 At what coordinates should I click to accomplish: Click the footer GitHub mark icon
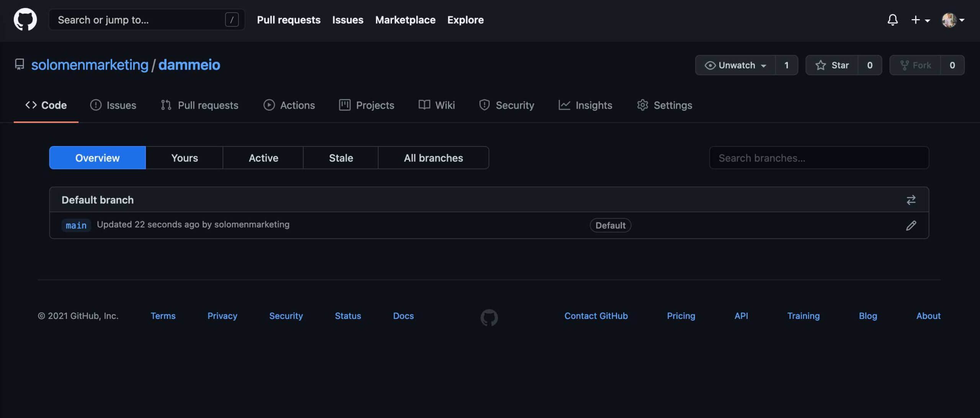(x=489, y=317)
